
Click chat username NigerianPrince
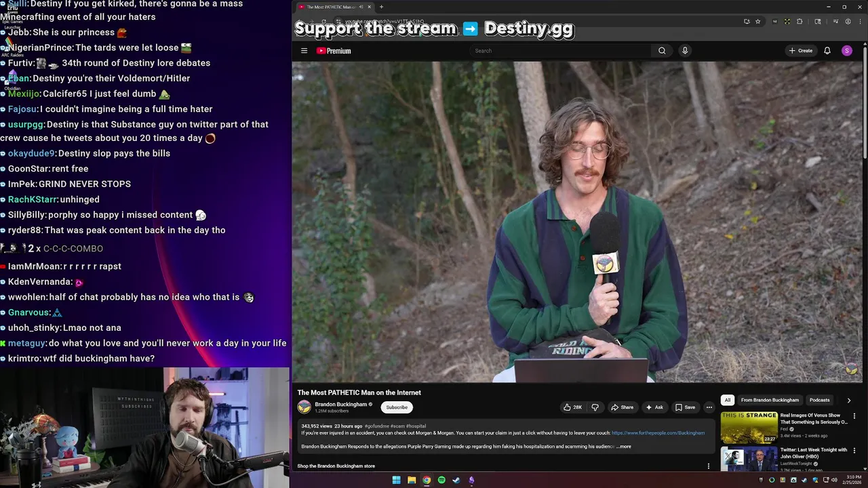40,48
